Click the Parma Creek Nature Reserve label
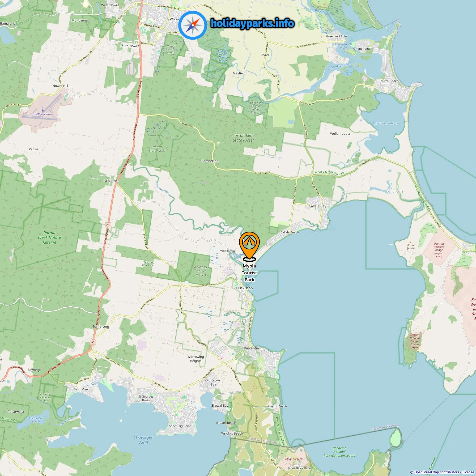This screenshot has height=476, width=476. coord(49,237)
